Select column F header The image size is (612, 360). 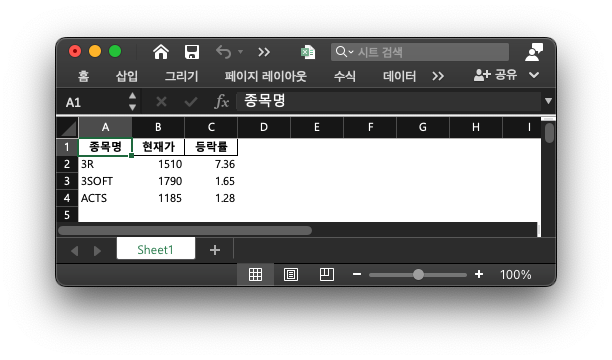pyautogui.click(x=370, y=127)
